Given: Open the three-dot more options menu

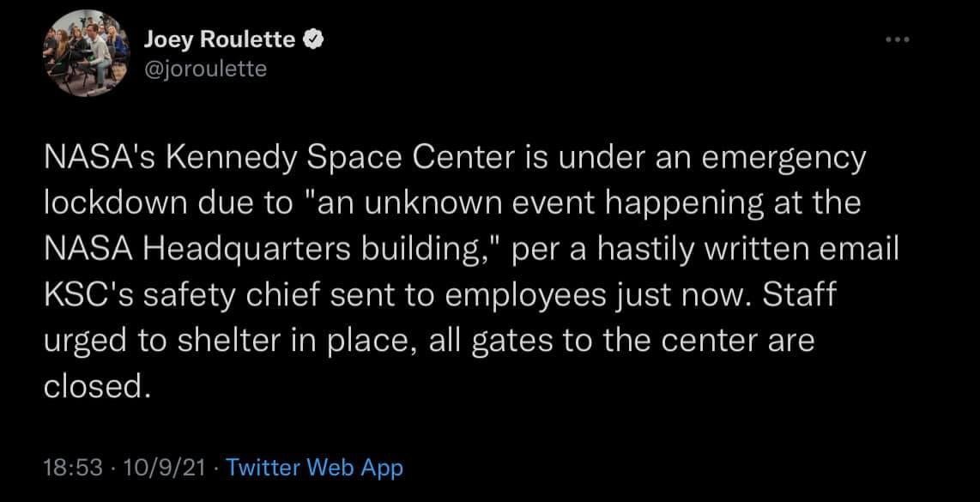Looking at the screenshot, I should pos(898,40).
